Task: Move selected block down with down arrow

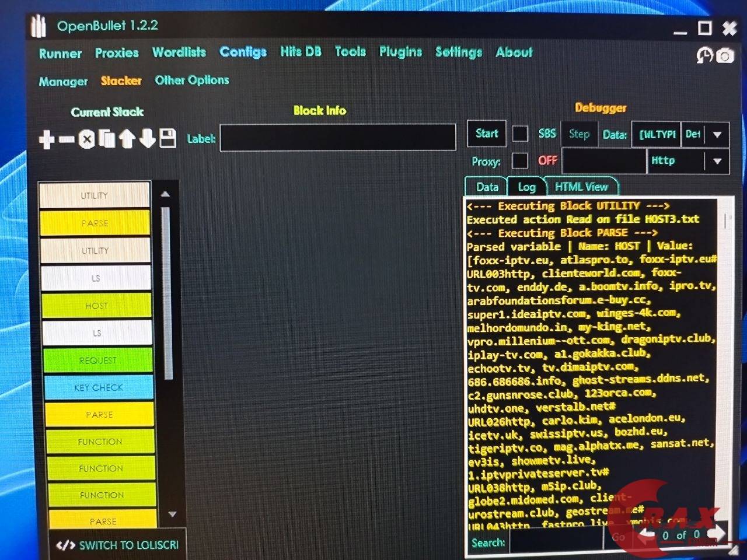Action: click(x=147, y=139)
